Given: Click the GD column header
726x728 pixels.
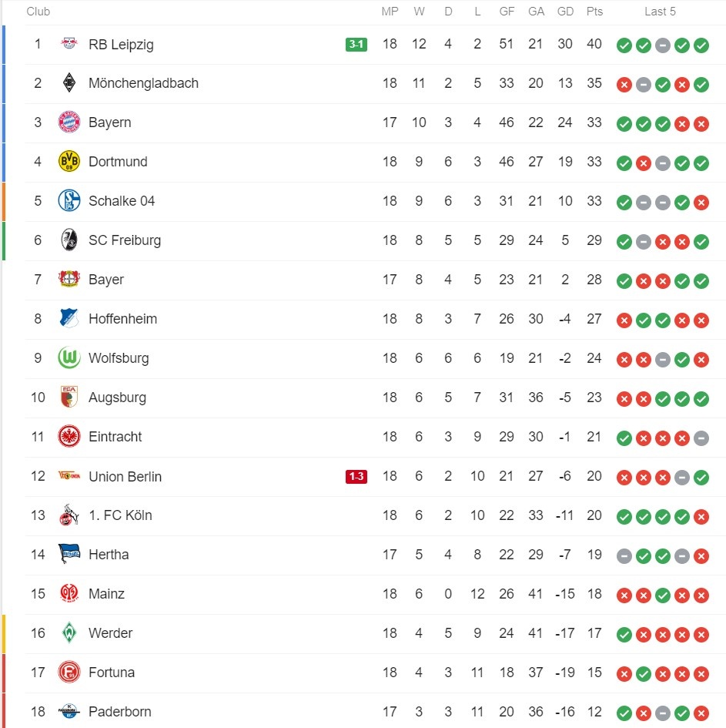Looking at the screenshot, I should click(x=565, y=12).
